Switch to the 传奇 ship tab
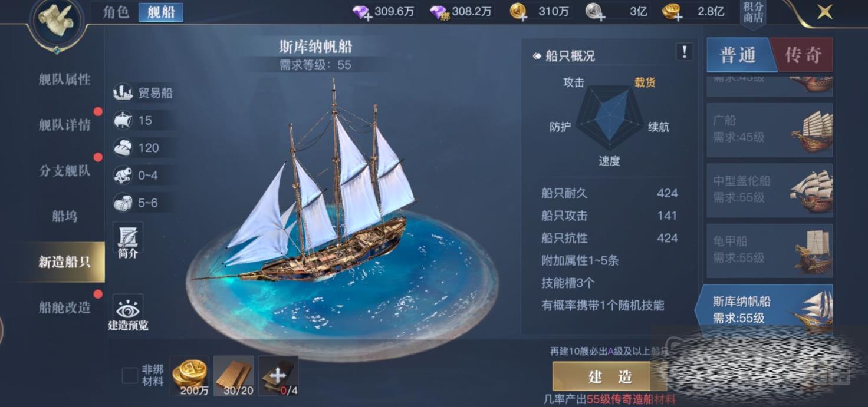This screenshot has height=407, width=868. click(x=803, y=55)
